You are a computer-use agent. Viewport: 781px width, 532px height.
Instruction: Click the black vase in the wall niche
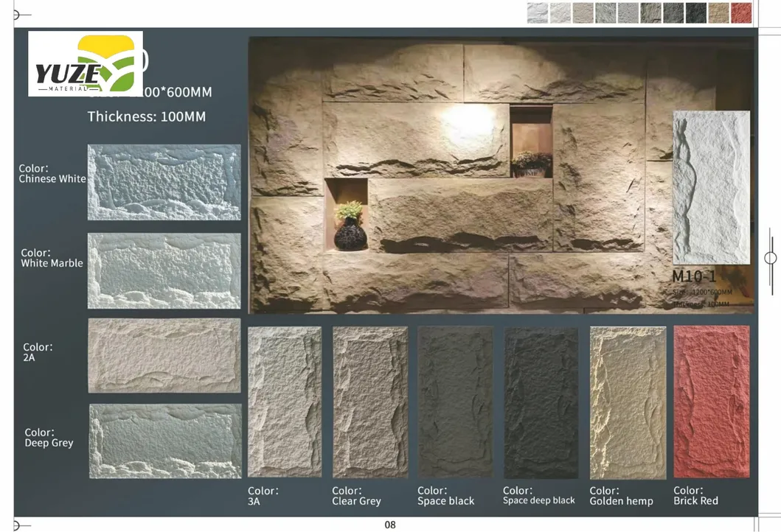(350, 236)
